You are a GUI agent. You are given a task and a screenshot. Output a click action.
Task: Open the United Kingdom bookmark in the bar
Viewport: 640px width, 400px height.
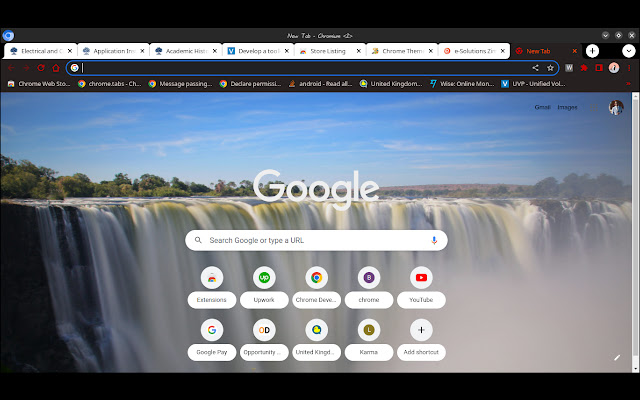[391, 84]
